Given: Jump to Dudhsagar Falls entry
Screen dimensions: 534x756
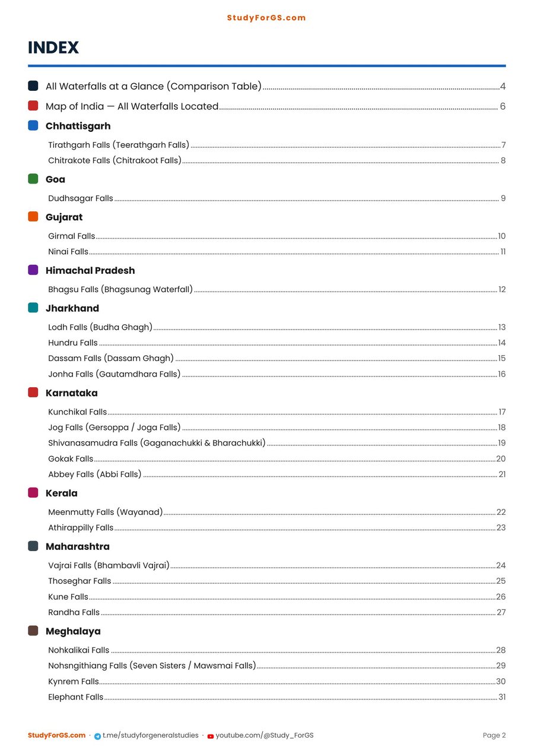Looking at the screenshot, I should pyautogui.click(x=277, y=198).
